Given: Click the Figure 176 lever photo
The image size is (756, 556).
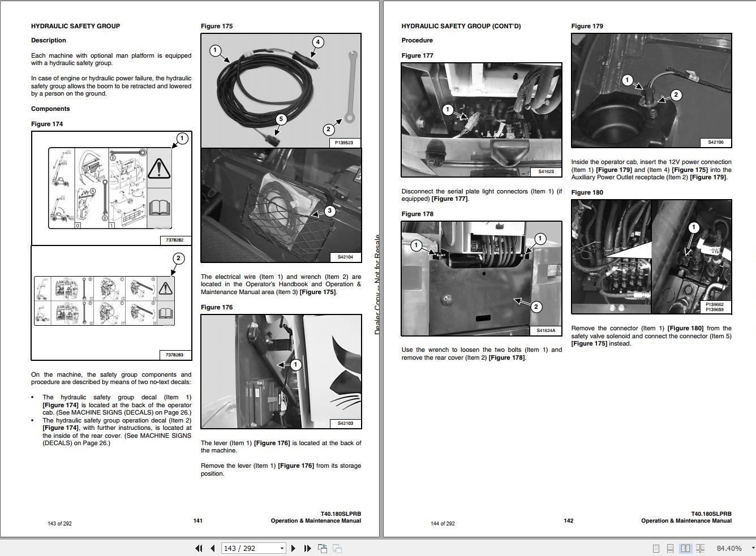Looking at the screenshot, I should (281, 372).
